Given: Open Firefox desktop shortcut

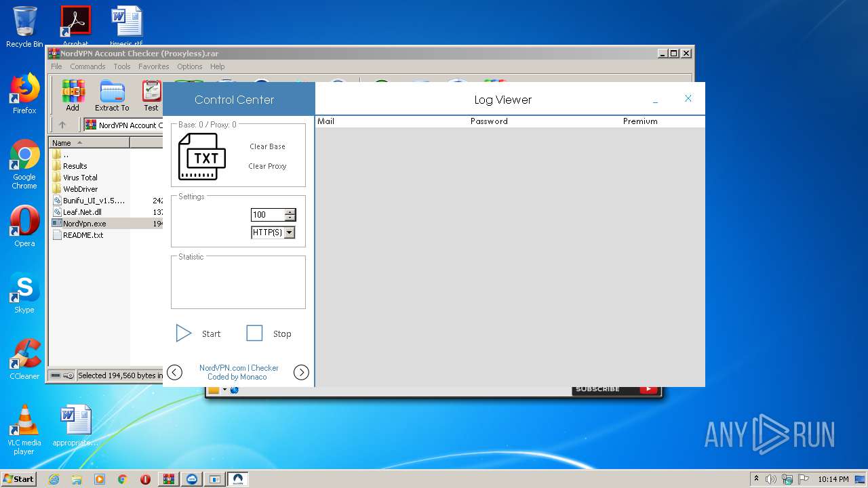Looking at the screenshot, I should 24,94.
